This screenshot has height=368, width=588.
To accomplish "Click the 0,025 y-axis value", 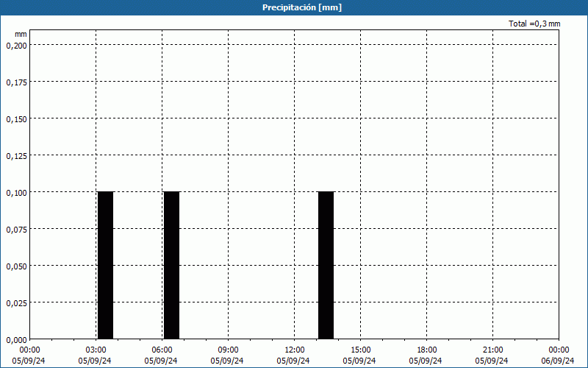I will point(16,303).
